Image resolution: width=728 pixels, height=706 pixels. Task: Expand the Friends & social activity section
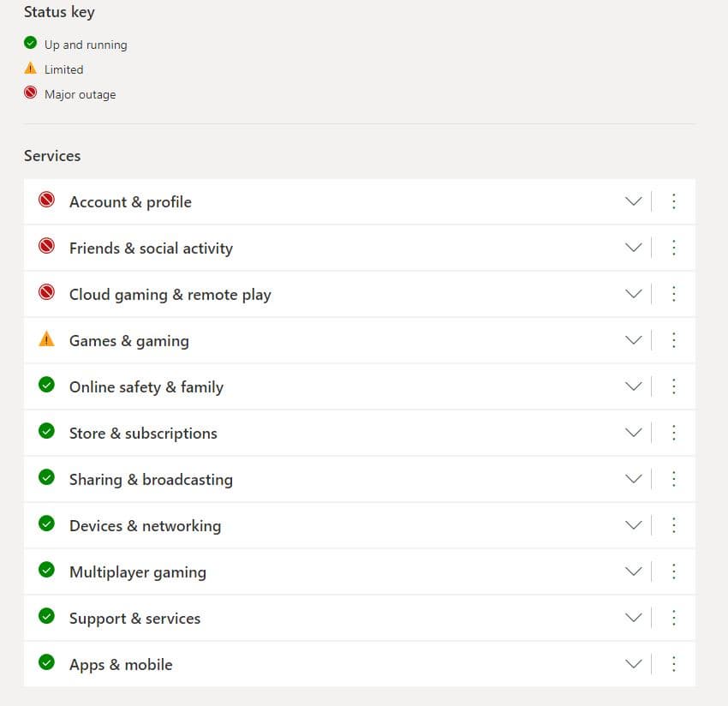pyautogui.click(x=633, y=248)
